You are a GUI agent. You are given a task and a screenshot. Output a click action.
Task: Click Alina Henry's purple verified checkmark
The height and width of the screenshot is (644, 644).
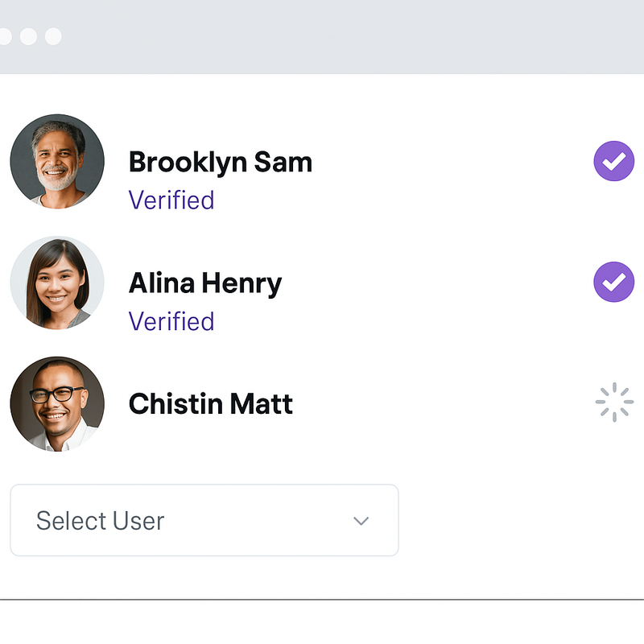coord(613,282)
